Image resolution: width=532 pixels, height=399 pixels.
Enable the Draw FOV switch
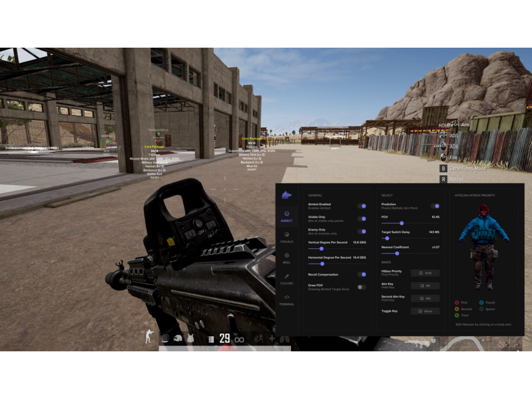pos(362,287)
